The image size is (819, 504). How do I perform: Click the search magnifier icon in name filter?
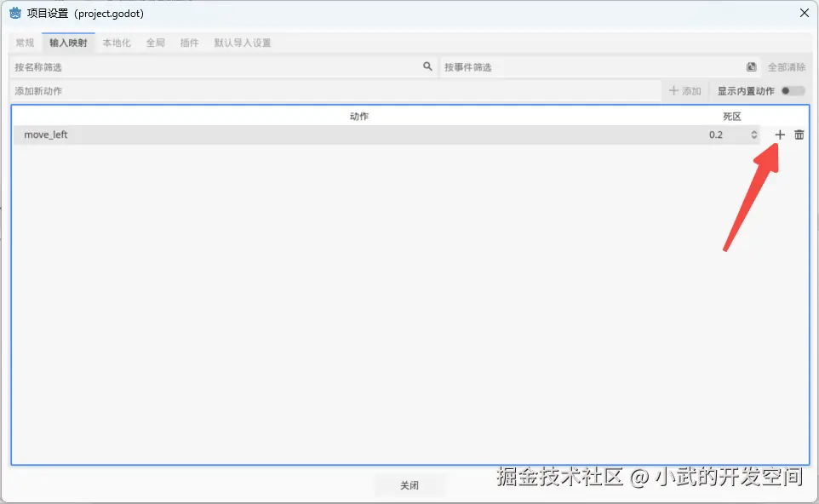pos(427,66)
